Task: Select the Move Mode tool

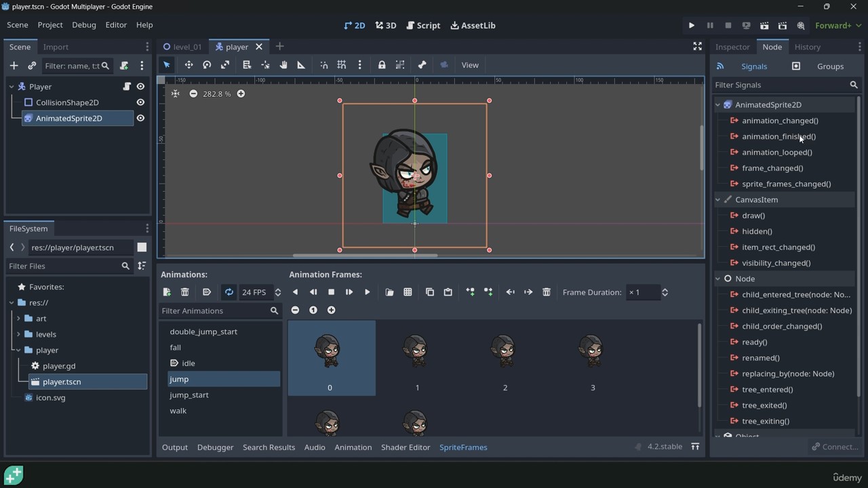Action: pos(189,65)
